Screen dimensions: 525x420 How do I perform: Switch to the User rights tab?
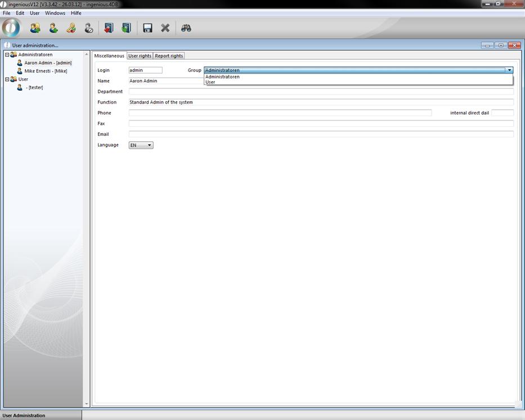(140, 56)
